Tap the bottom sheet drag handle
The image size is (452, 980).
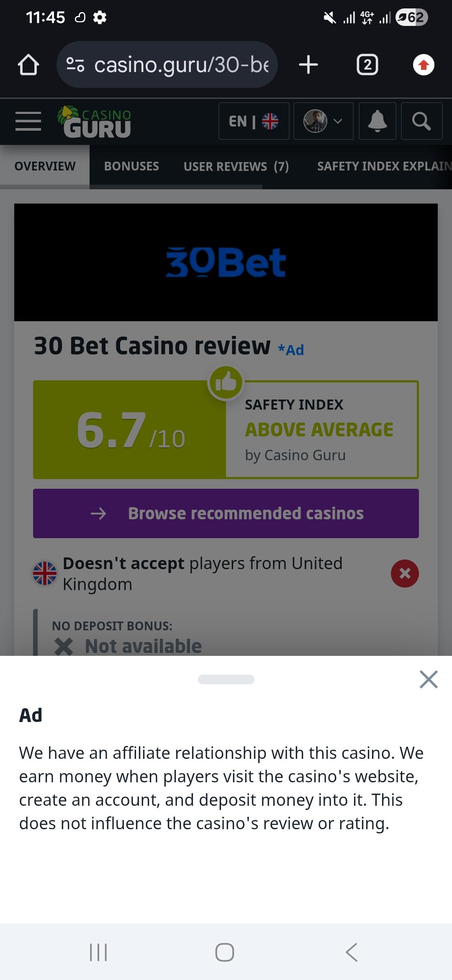(226, 679)
